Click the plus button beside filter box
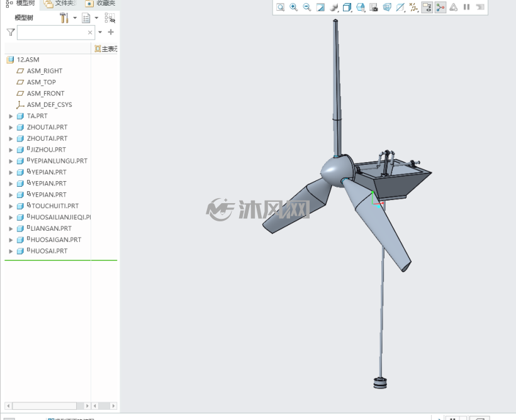The image size is (516, 420). (111, 32)
